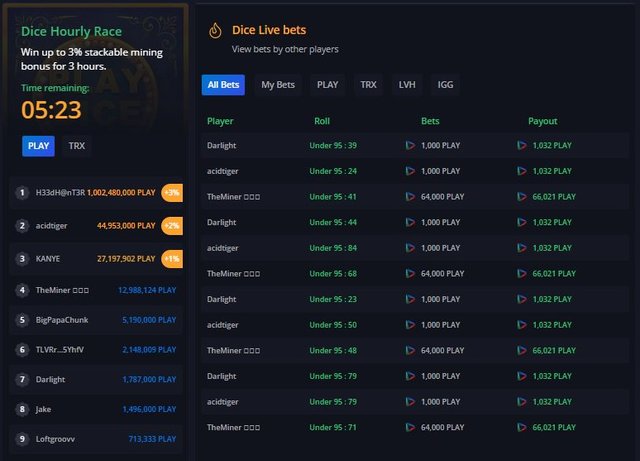Click rank 4 badge next to TheMiner
The height and width of the screenshot is (461, 640).
point(22,290)
